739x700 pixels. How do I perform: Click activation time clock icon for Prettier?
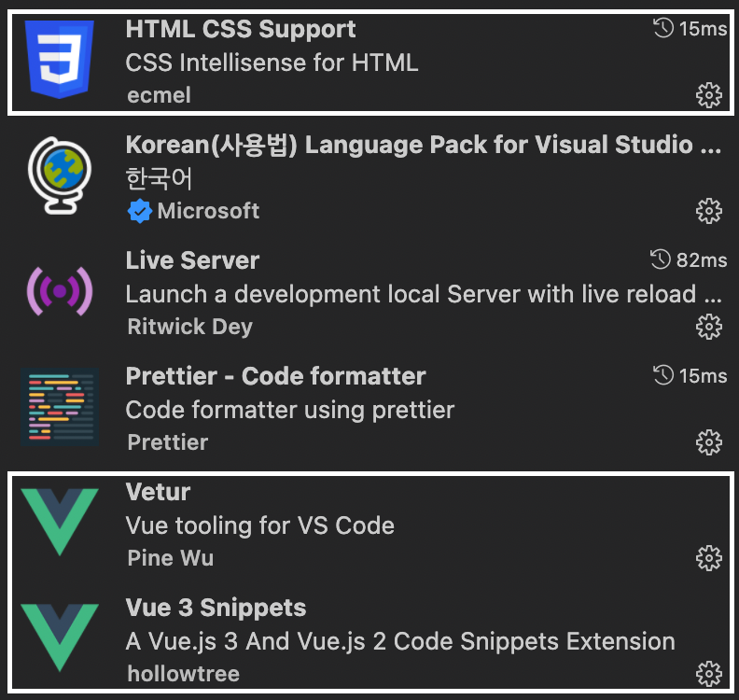663,376
